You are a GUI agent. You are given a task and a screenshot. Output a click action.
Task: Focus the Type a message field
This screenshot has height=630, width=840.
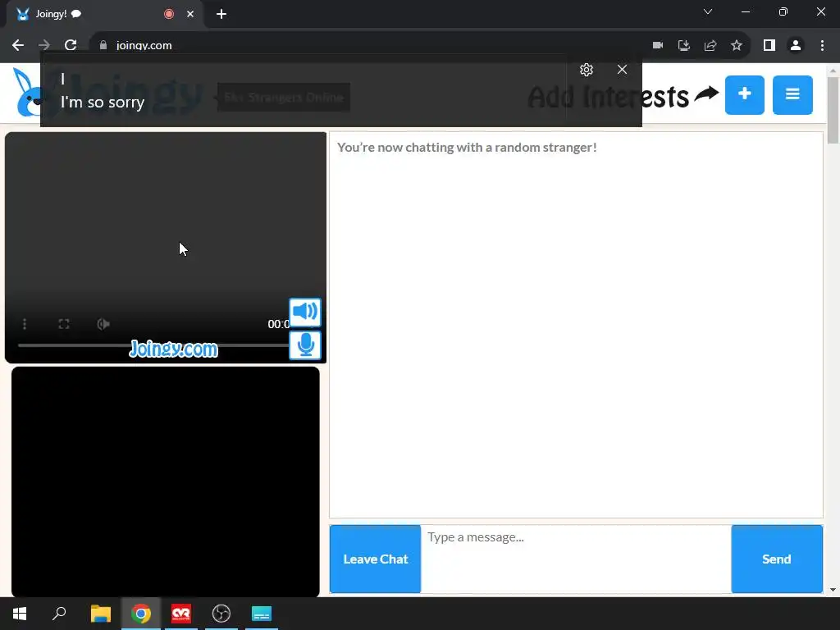pyautogui.click(x=576, y=559)
